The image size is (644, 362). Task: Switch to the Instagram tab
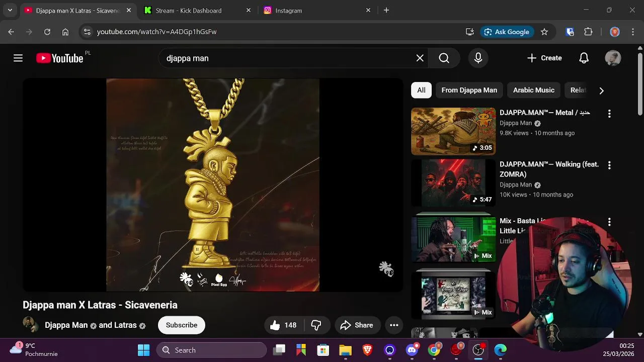click(317, 10)
